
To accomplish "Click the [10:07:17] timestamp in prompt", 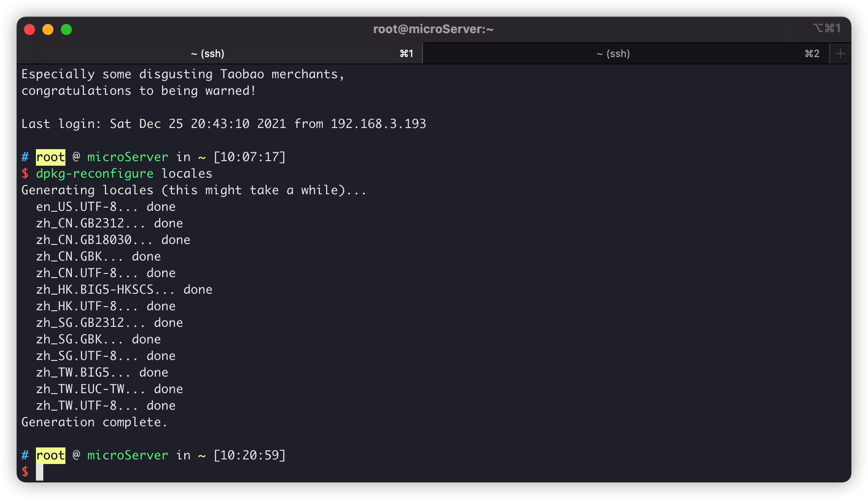I will point(249,157).
